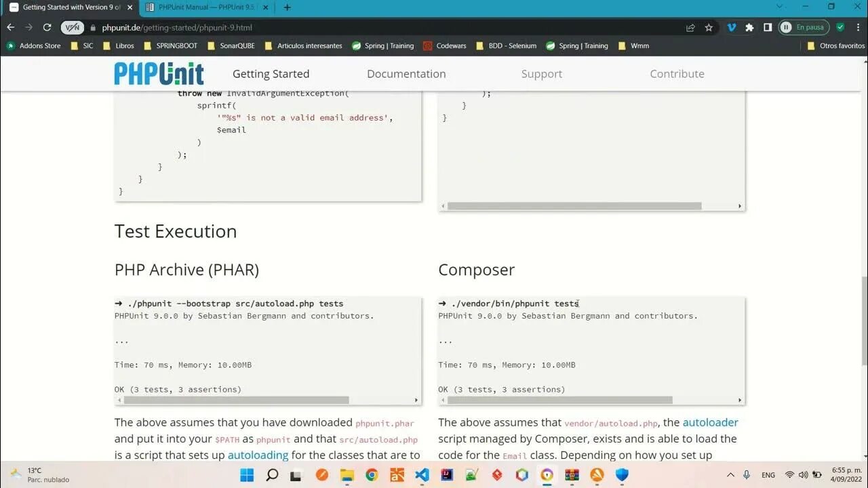Open the Getting Started menu item
Image resolution: width=868 pixels, height=488 pixels.
point(271,74)
